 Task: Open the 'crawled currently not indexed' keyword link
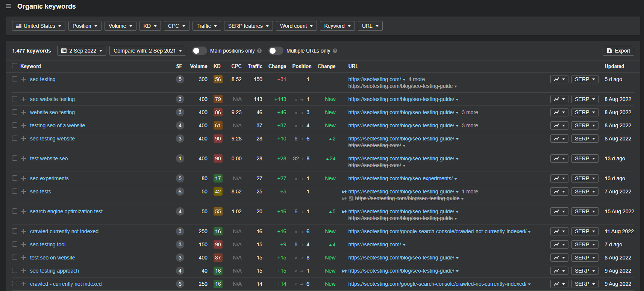click(64, 231)
